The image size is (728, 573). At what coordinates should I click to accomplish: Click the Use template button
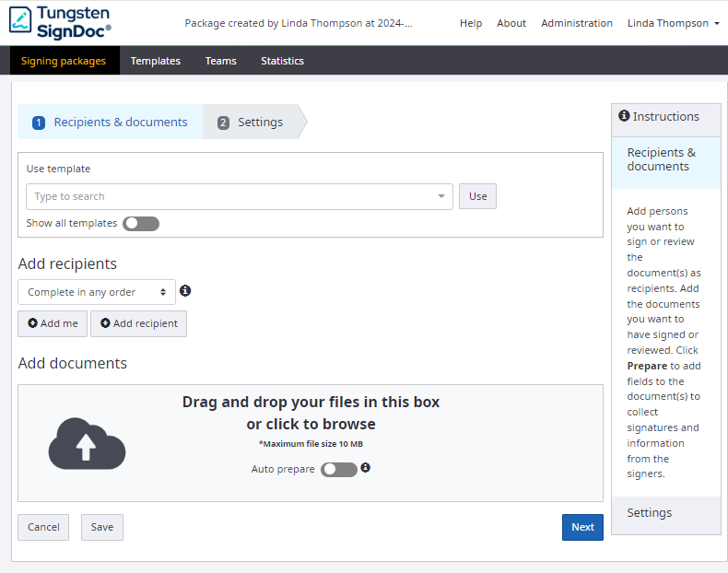pyautogui.click(x=477, y=196)
